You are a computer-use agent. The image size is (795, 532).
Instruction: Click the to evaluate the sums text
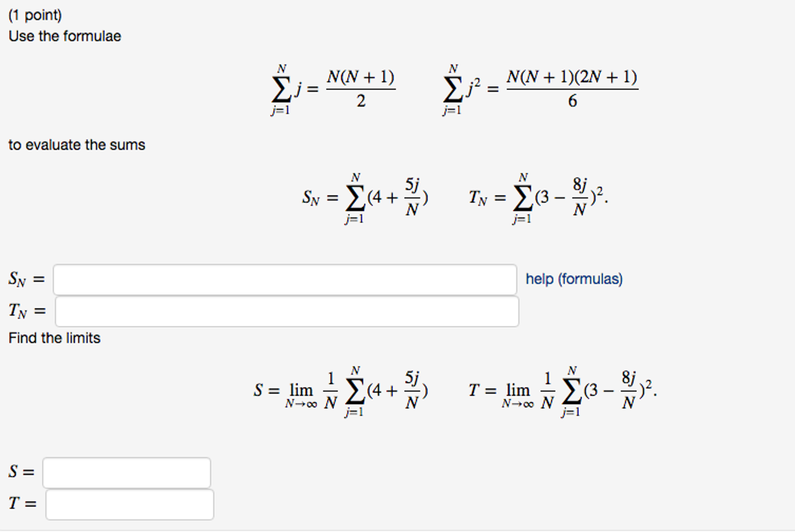(x=77, y=144)
